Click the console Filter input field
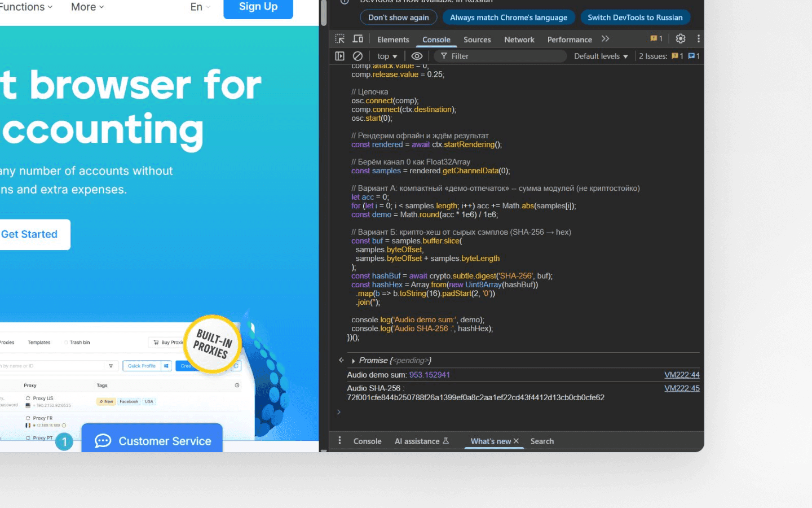Screen dimensions: 812x508 click(501, 56)
